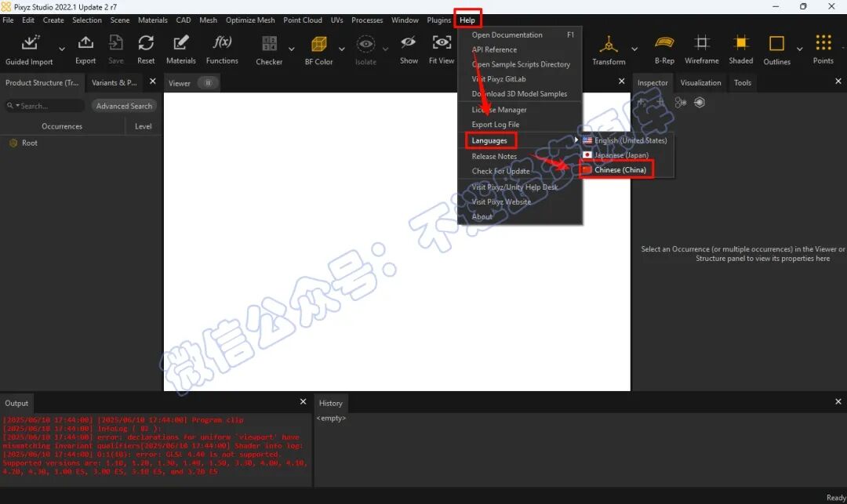The width and height of the screenshot is (847, 504).
Task: Open the Optimize Mesh menu
Action: coord(250,20)
